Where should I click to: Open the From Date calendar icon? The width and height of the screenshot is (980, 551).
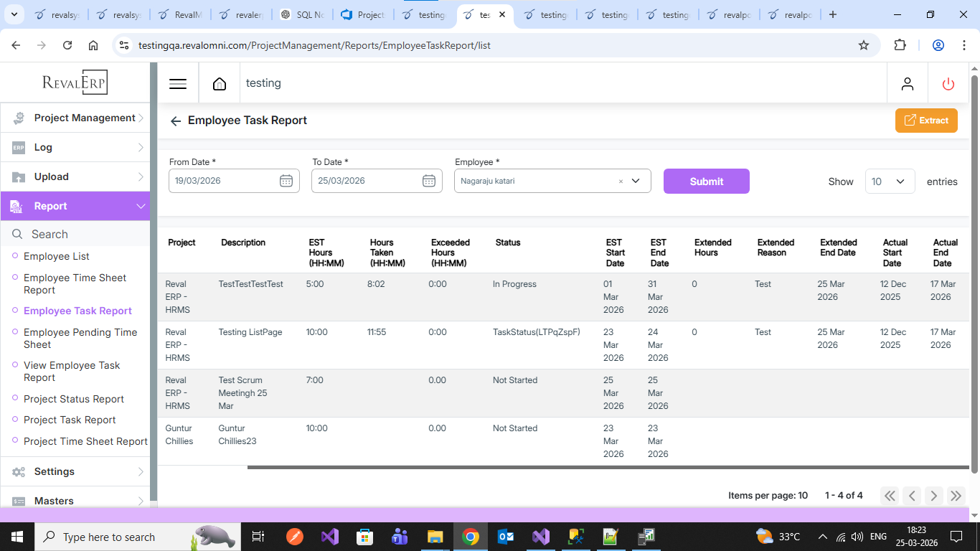click(x=286, y=181)
